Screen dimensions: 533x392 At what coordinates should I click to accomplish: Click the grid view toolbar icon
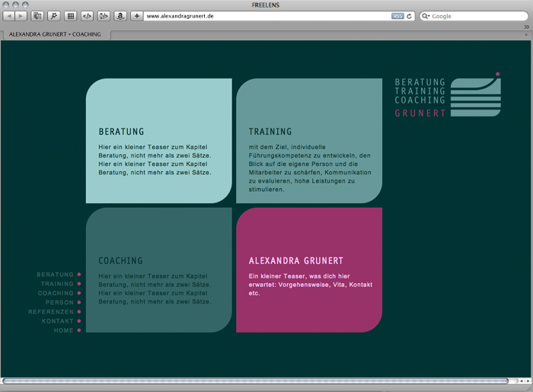pyautogui.click(x=70, y=16)
